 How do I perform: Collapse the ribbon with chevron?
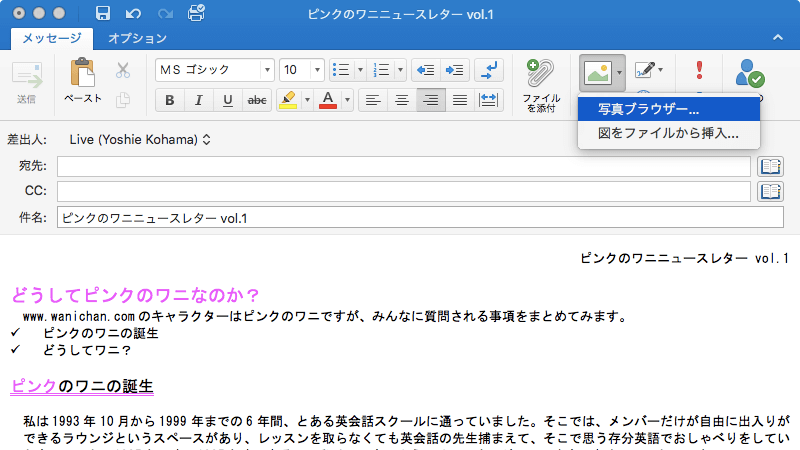tap(778, 37)
